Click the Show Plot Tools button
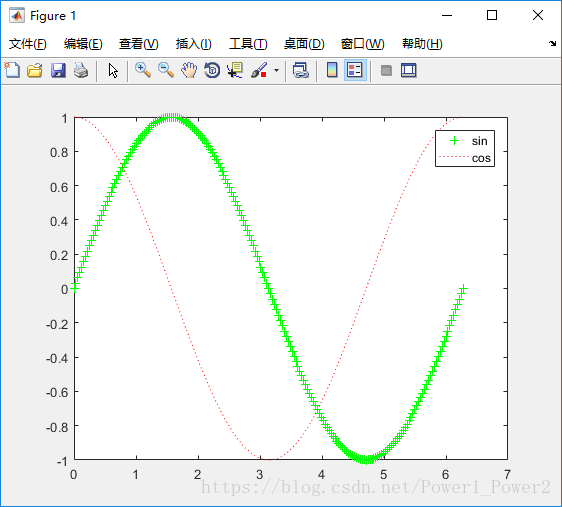Image resolution: width=562 pixels, height=507 pixels. pos(409,70)
